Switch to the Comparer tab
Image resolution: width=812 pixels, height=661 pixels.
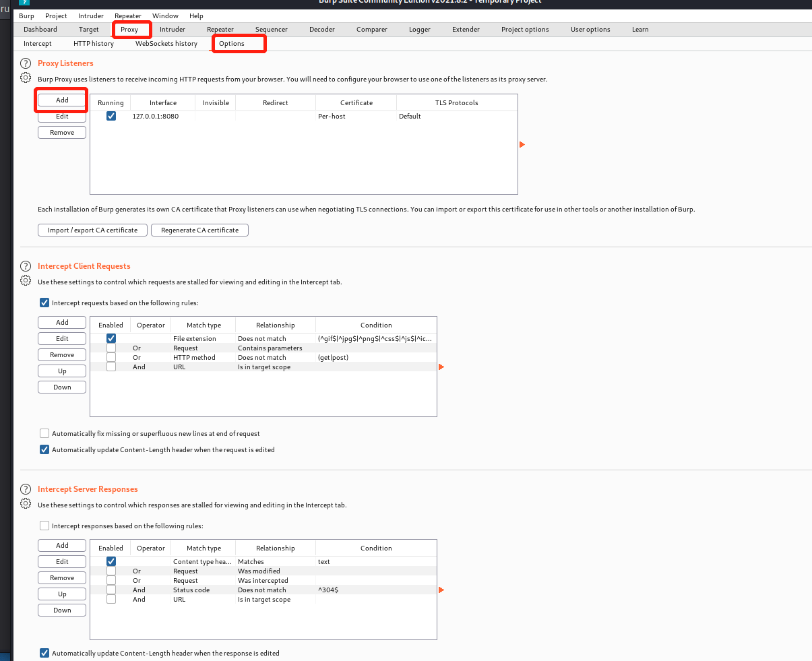click(372, 30)
